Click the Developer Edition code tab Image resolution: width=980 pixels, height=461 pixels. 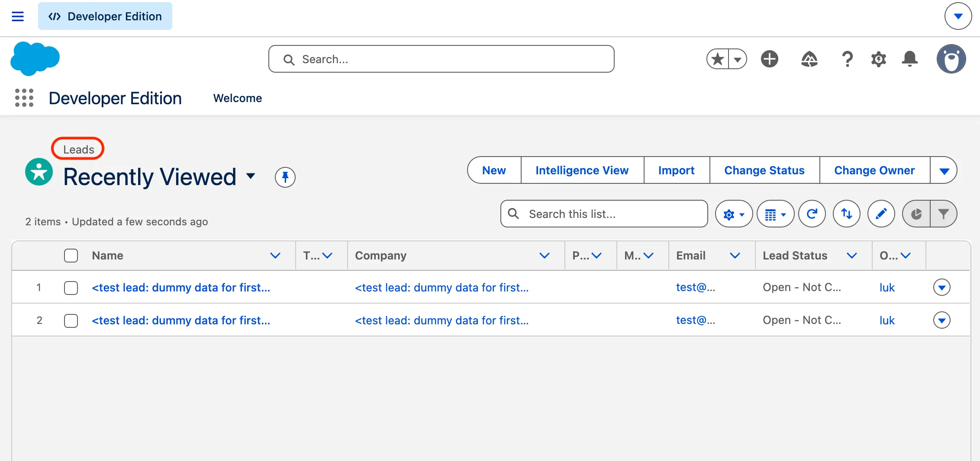click(x=105, y=16)
